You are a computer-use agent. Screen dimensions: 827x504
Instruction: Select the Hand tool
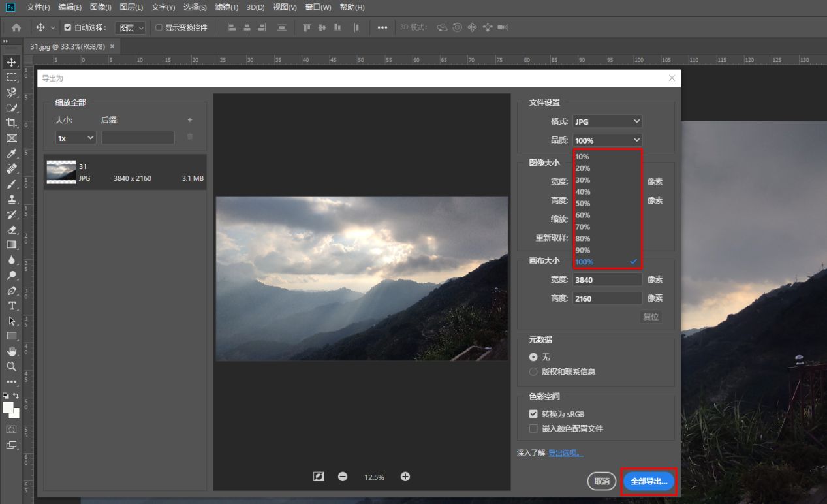click(12, 351)
